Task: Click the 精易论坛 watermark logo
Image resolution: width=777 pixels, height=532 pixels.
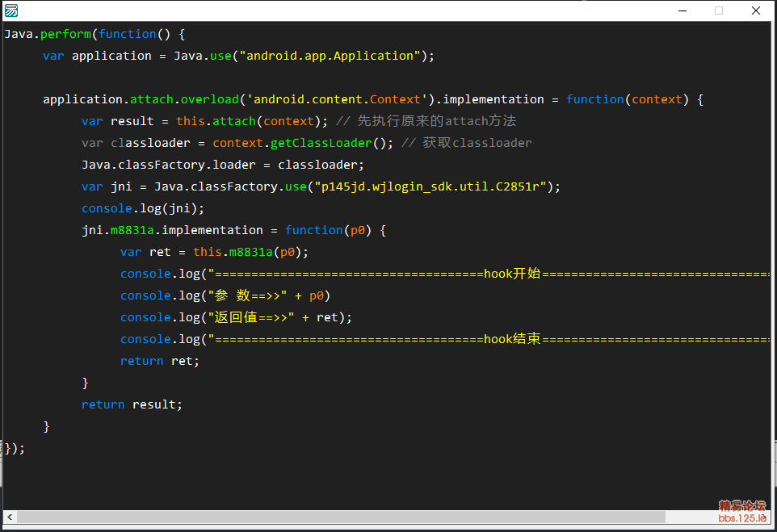Action: click(741, 511)
